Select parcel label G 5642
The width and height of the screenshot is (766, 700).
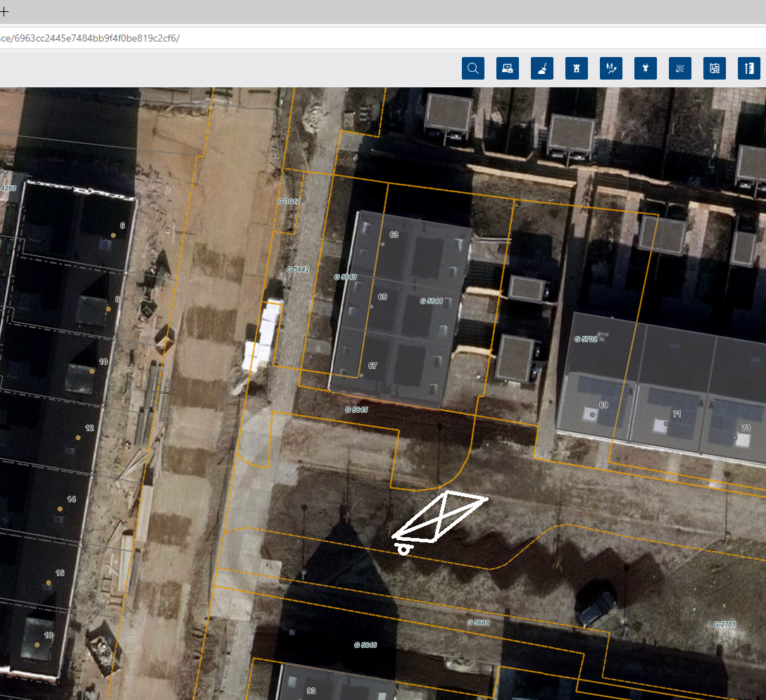[298, 270]
